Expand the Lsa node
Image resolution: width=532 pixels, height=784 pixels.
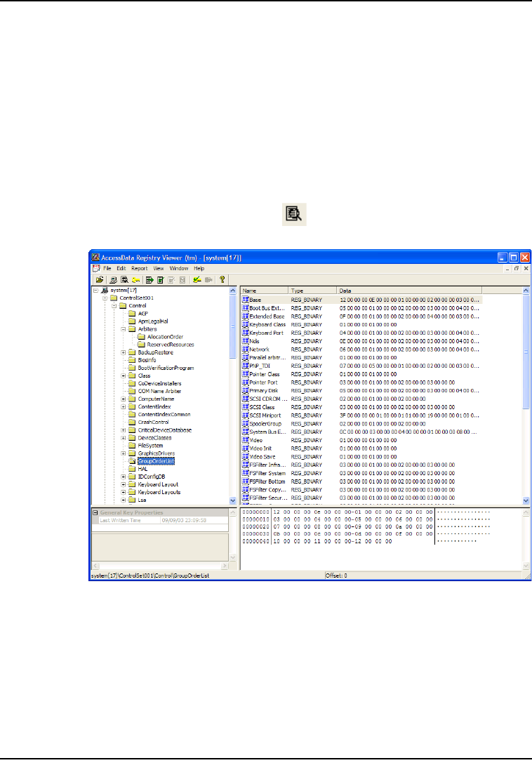tap(124, 500)
